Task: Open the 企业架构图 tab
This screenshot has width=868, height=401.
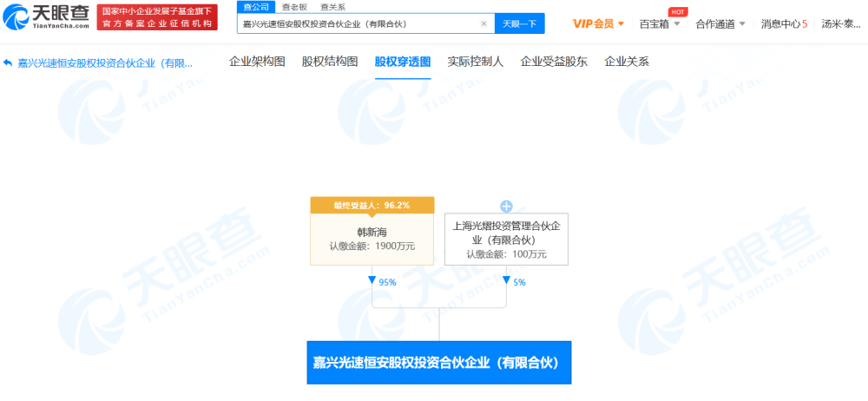Action: point(257,62)
